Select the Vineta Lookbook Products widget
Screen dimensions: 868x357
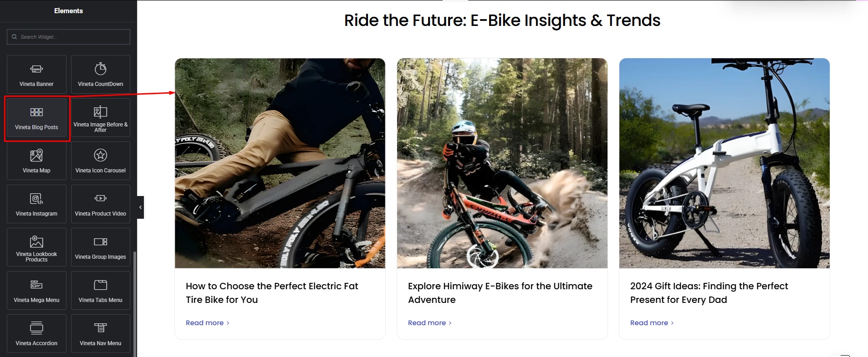click(36, 247)
